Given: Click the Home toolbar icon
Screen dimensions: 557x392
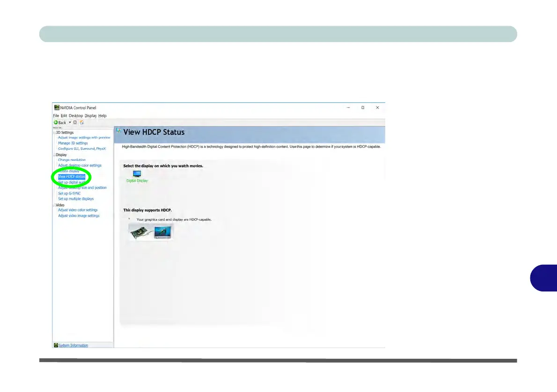Looking at the screenshot, I should point(82,123).
